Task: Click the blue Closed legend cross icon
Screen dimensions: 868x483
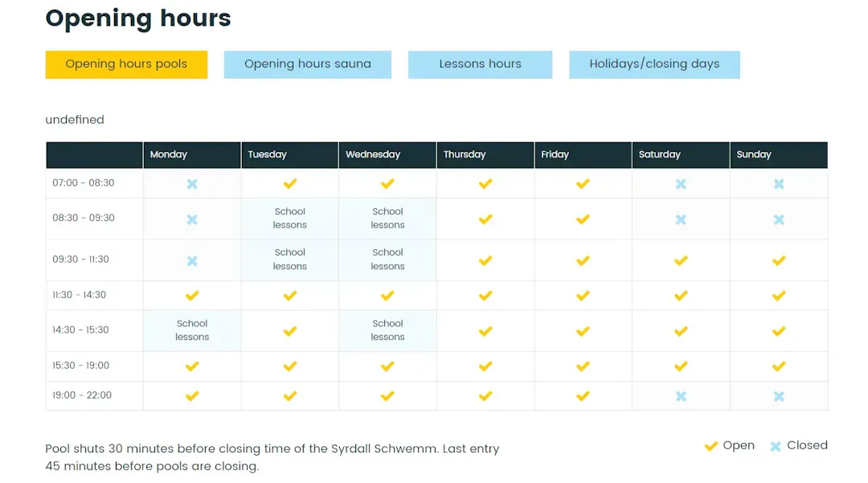Action: [776, 446]
